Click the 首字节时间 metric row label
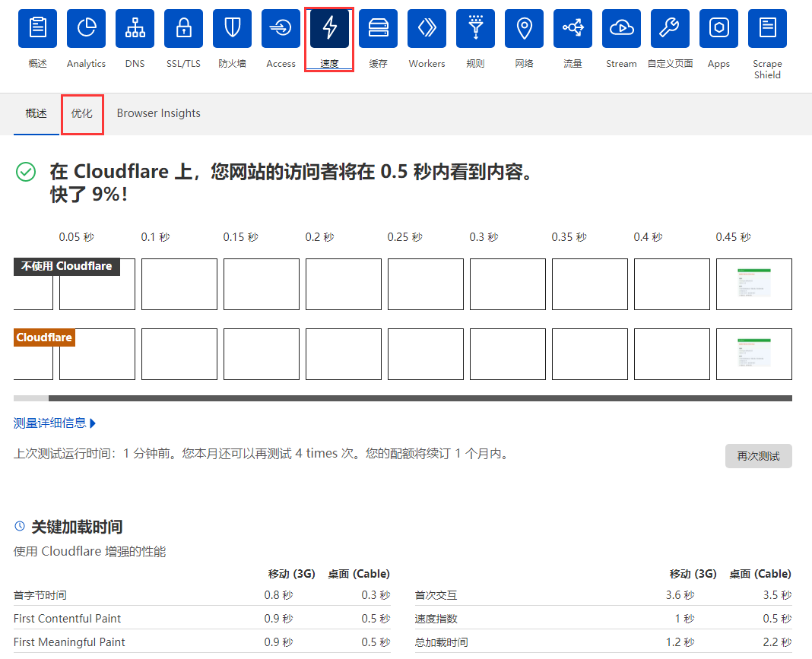The height and width of the screenshot is (659, 812). (40, 595)
